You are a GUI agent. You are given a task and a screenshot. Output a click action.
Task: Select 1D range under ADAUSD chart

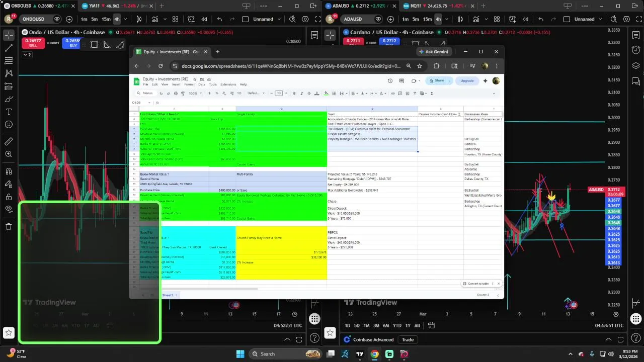(347, 326)
